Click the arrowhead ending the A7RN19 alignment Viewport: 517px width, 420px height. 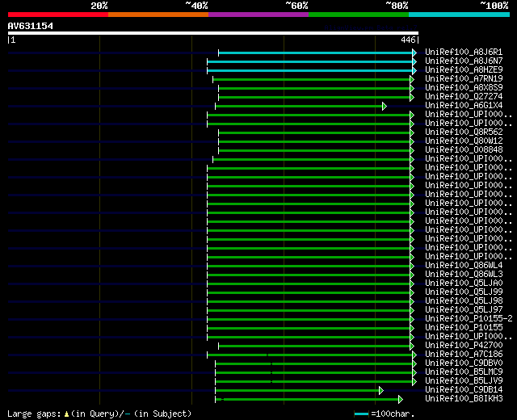click(412, 79)
